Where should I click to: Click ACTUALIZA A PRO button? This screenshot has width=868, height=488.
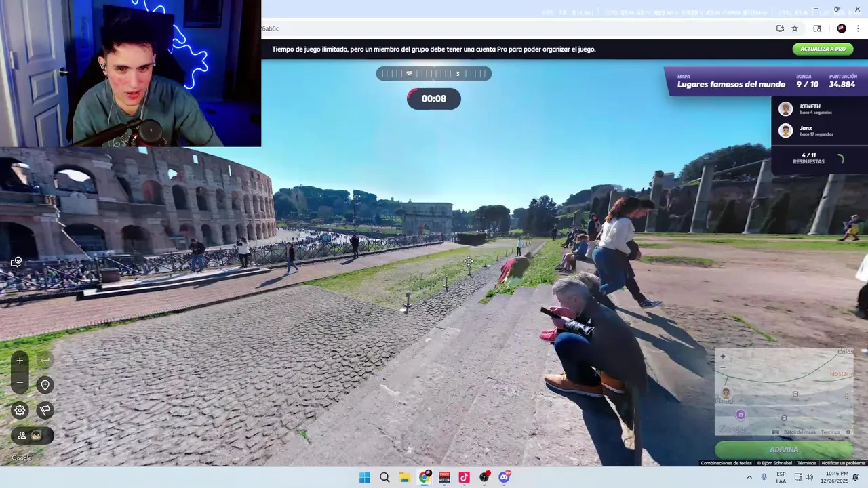coord(823,49)
